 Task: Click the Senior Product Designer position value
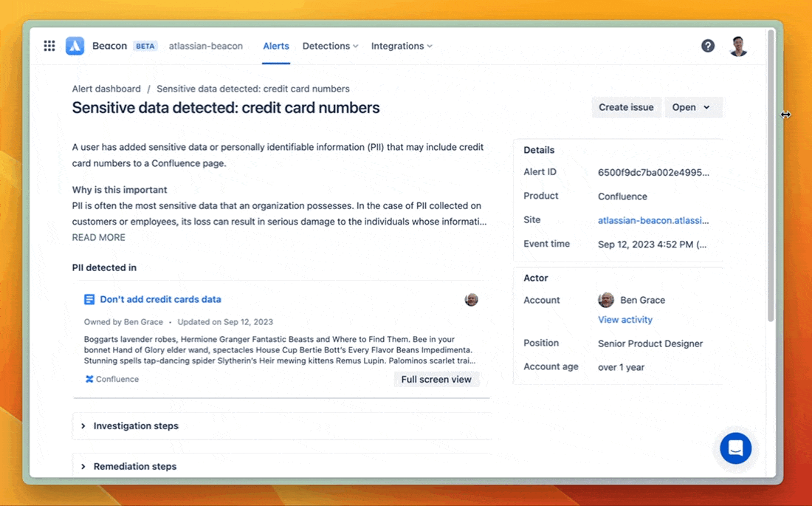tap(650, 343)
